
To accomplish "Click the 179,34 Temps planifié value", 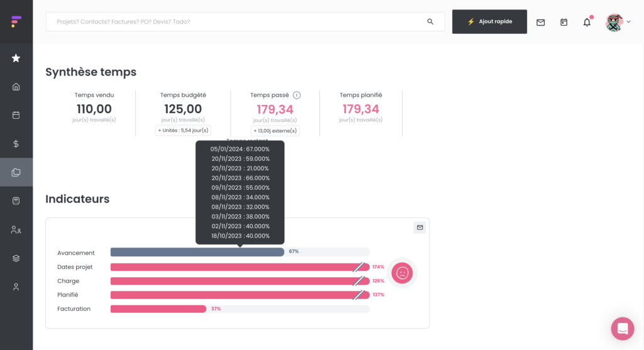I will [360, 109].
